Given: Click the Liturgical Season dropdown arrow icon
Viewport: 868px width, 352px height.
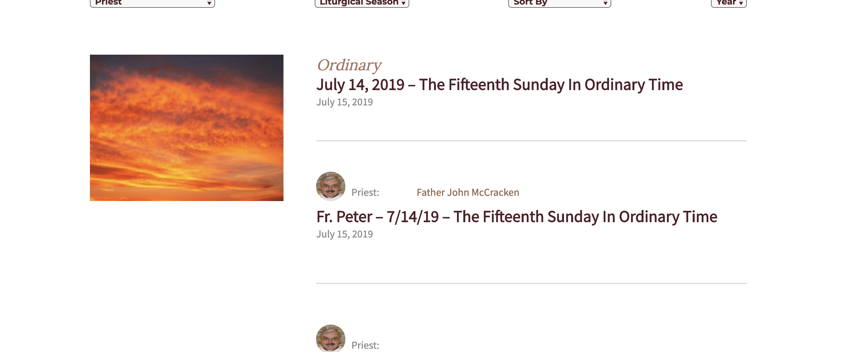Looking at the screenshot, I should (x=403, y=3).
